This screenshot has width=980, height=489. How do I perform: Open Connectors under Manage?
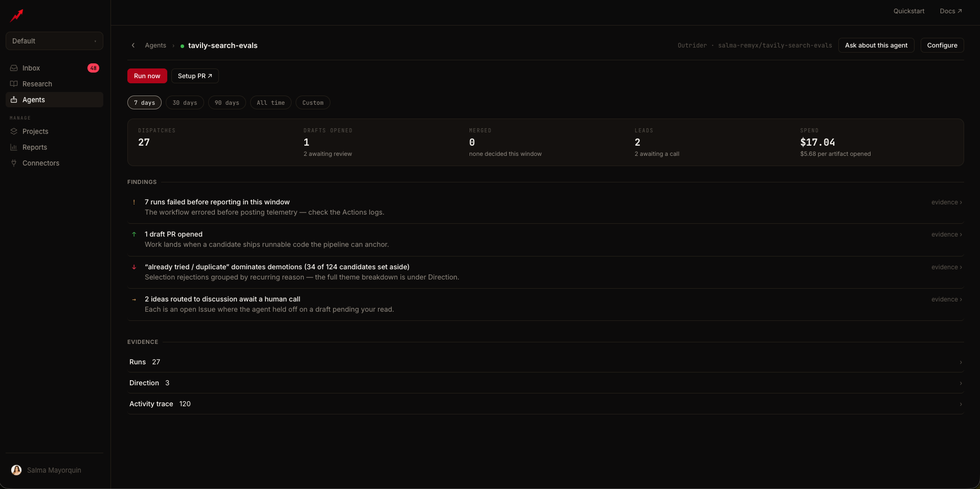(54, 163)
